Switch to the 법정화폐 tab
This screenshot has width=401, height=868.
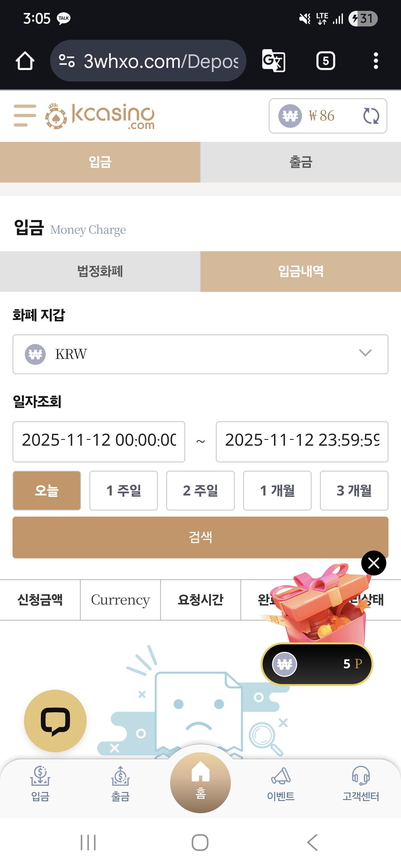pyautogui.click(x=100, y=272)
